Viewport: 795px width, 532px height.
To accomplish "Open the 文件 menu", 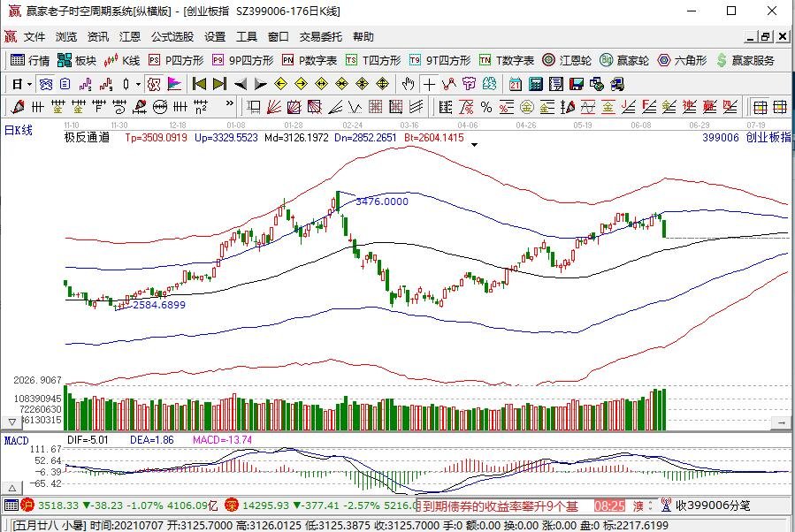I will coord(34,37).
